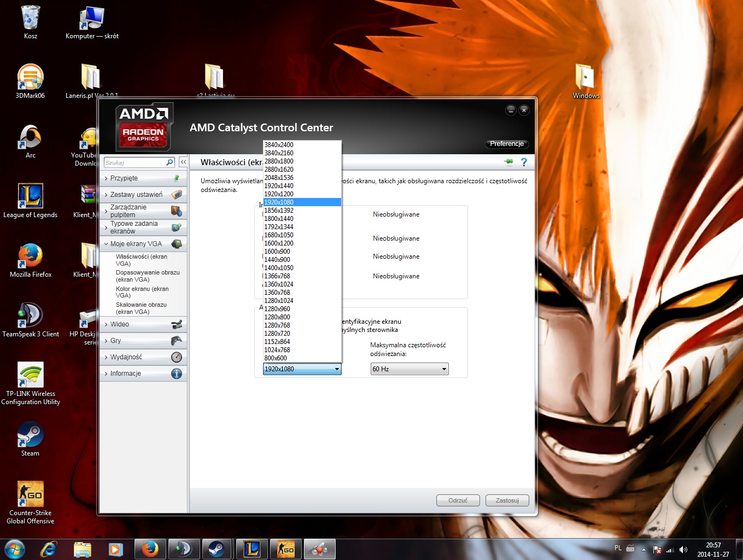Viewport: 743px width, 560px height.
Task: Open the Kolor ekranu (ekran VGA) page
Action: pos(142,292)
